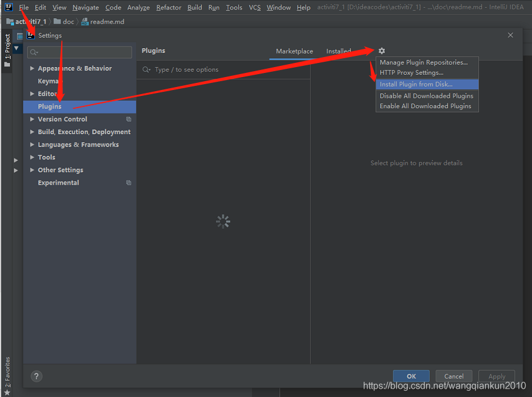Open the Project tool window sidebar tab
This screenshot has height=397, width=532.
point(8,49)
